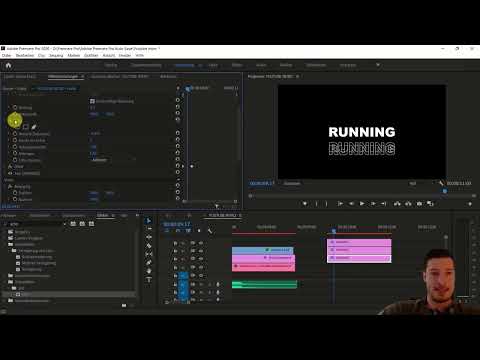This screenshot has height=360, width=480.
Task: Click the Effects panel search field
Action: (33, 224)
